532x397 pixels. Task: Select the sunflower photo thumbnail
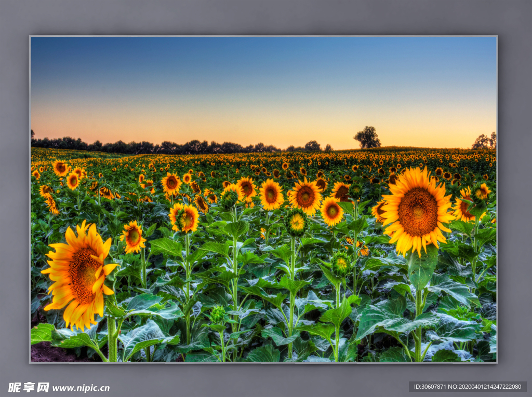(x=263, y=199)
